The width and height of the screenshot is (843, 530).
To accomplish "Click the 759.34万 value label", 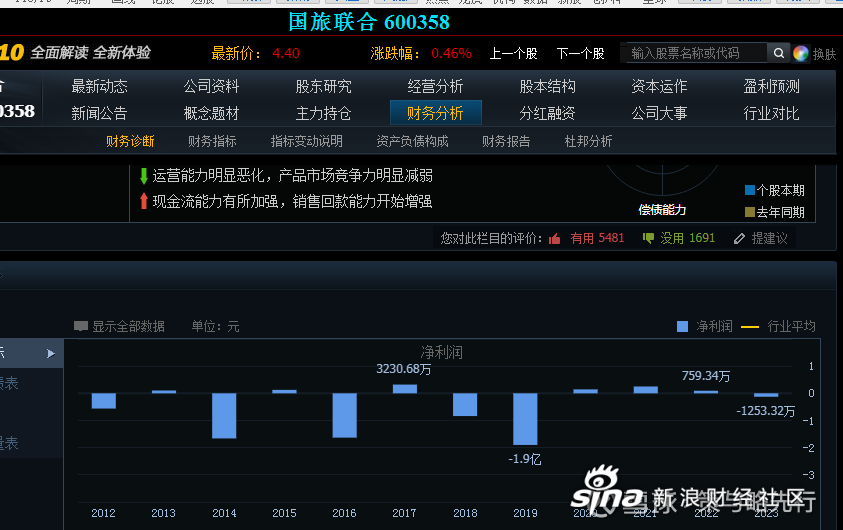I will pos(706,376).
